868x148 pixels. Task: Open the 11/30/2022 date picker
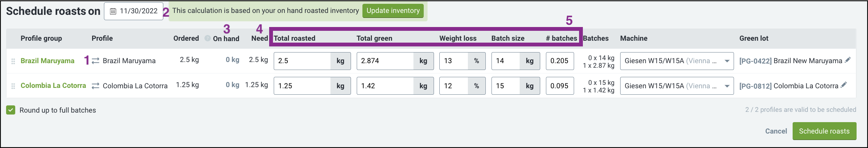tap(134, 11)
